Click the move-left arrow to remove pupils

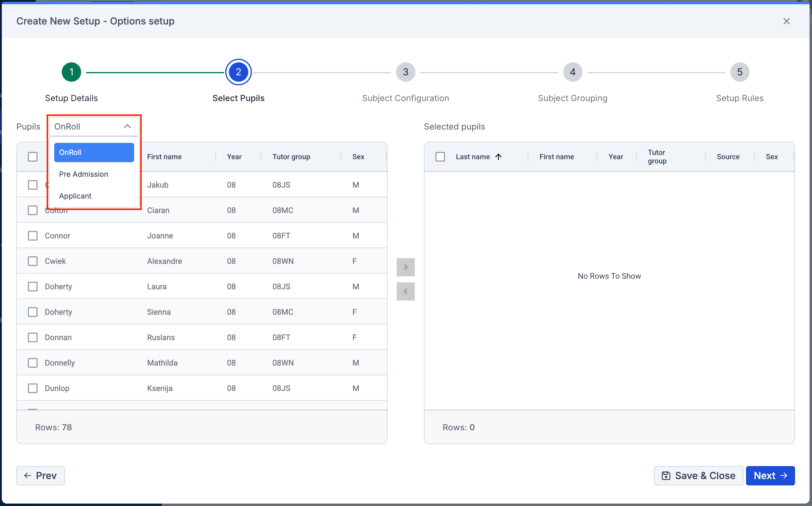pos(405,291)
